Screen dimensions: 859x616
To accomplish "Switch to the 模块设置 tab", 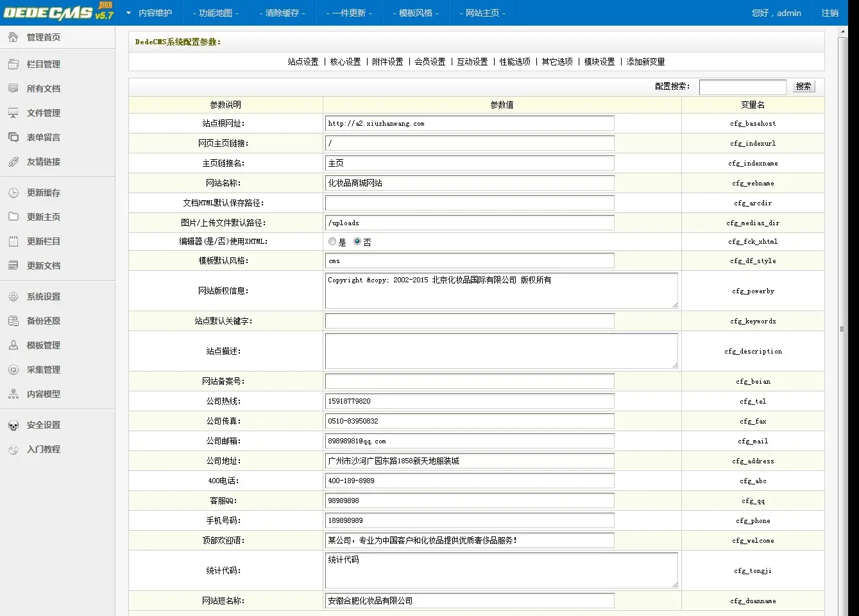I will click(599, 62).
